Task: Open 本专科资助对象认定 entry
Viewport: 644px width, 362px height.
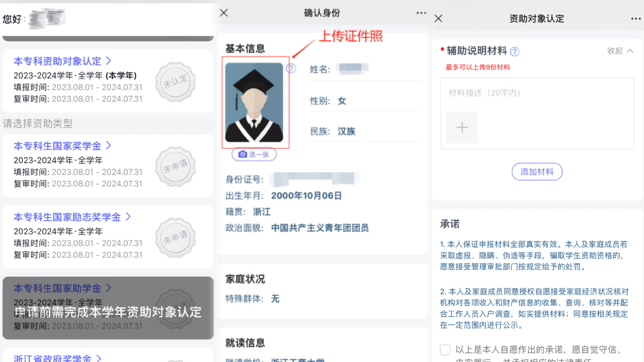Action: tap(63, 61)
